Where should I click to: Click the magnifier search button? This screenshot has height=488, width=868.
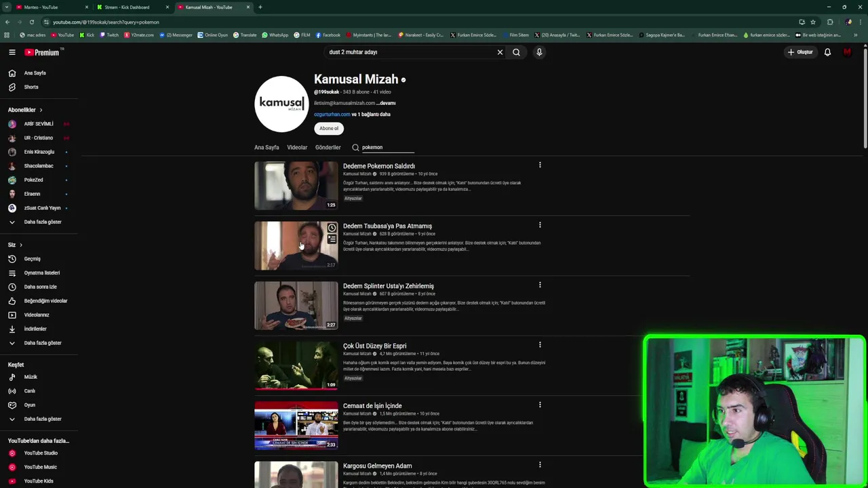click(x=516, y=52)
